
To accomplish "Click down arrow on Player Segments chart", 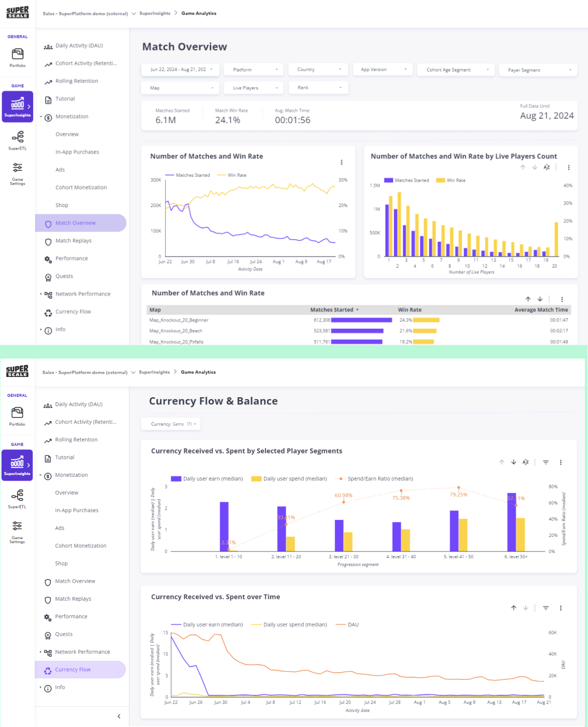I will pyautogui.click(x=513, y=462).
